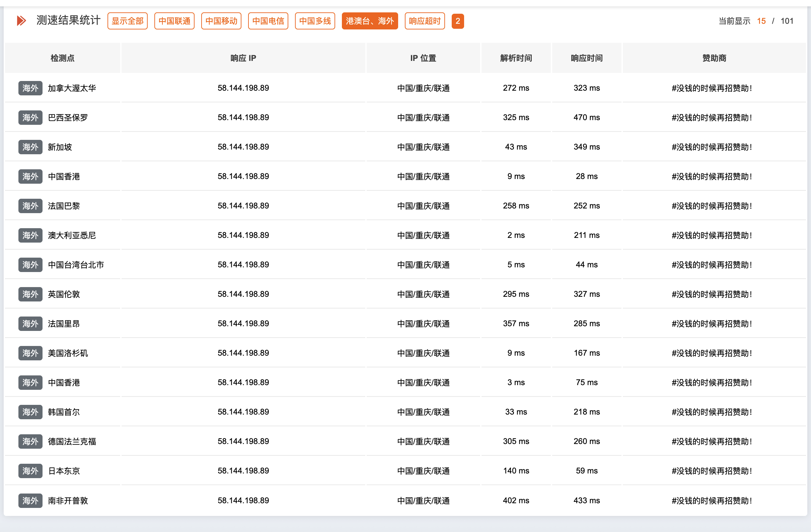This screenshot has width=811, height=532.
Task: Click the 美国洛杉矶 test point name
Action: coord(68,353)
